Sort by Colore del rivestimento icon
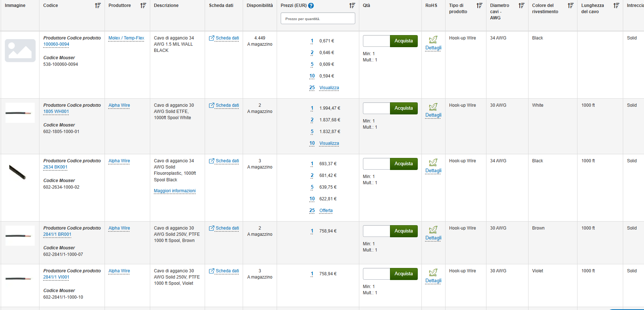The image size is (644, 310). 571,5
